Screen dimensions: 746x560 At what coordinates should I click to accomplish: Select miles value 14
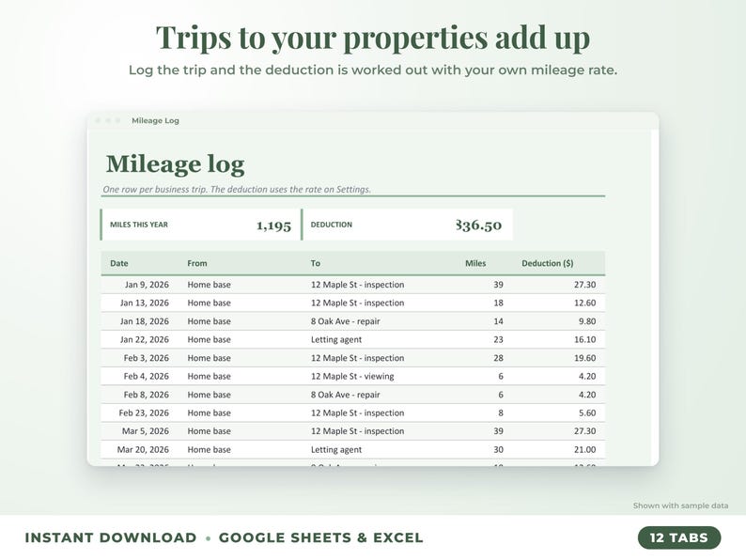(x=498, y=321)
